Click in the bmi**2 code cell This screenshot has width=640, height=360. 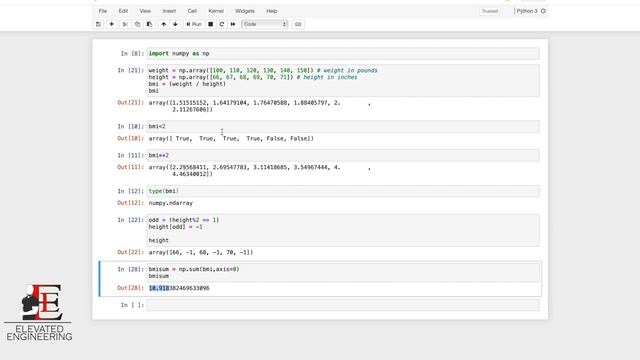coord(343,156)
